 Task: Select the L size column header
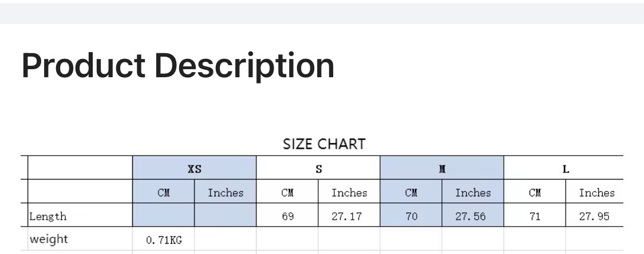(565, 169)
